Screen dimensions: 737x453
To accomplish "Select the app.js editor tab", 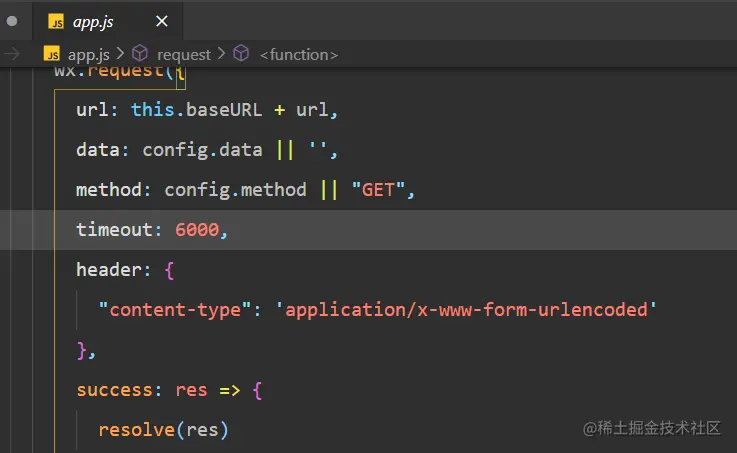I will 108,22.
